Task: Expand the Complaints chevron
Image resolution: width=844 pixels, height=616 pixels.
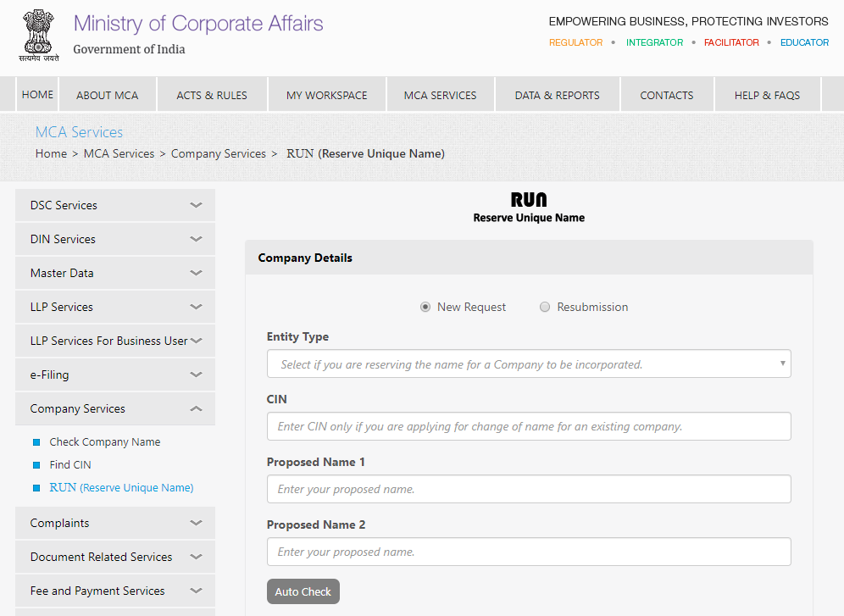Action: (196, 523)
